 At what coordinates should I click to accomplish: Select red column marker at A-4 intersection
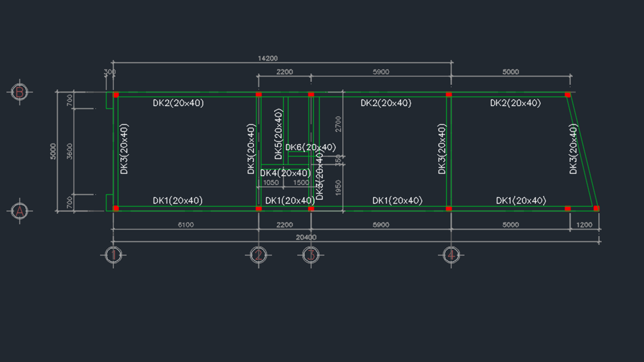click(449, 208)
